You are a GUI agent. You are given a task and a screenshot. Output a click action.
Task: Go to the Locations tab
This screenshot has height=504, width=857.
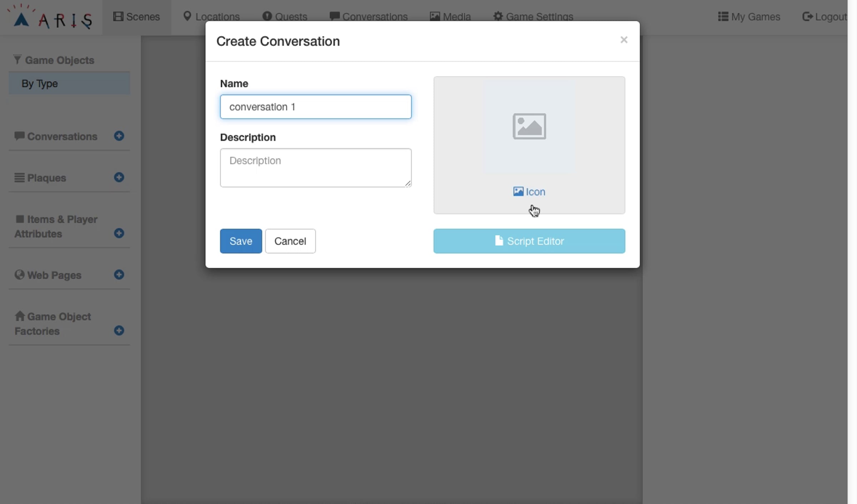coord(211,17)
